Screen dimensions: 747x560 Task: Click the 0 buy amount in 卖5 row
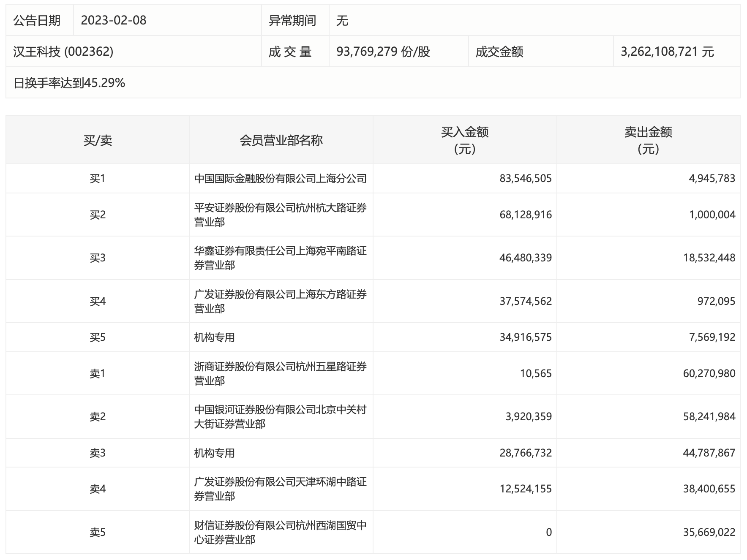click(x=549, y=533)
